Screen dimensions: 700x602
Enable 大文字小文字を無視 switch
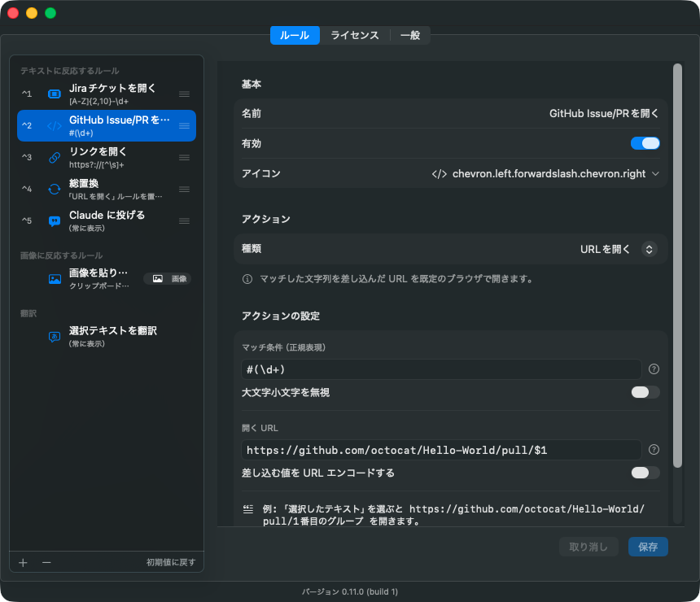point(645,392)
